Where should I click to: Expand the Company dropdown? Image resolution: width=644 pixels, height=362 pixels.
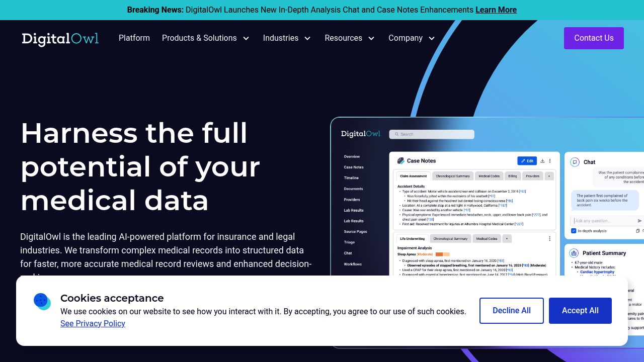412,38
